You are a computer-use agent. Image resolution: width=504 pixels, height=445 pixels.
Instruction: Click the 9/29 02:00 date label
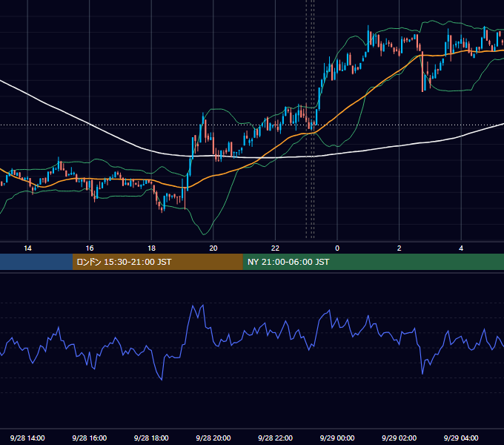click(x=399, y=438)
